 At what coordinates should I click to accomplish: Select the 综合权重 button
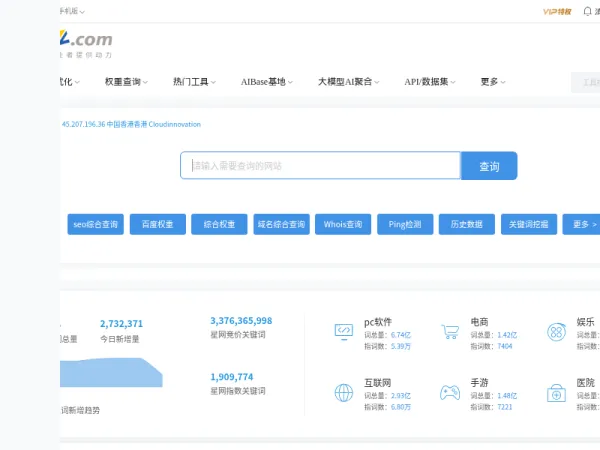(x=219, y=224)
